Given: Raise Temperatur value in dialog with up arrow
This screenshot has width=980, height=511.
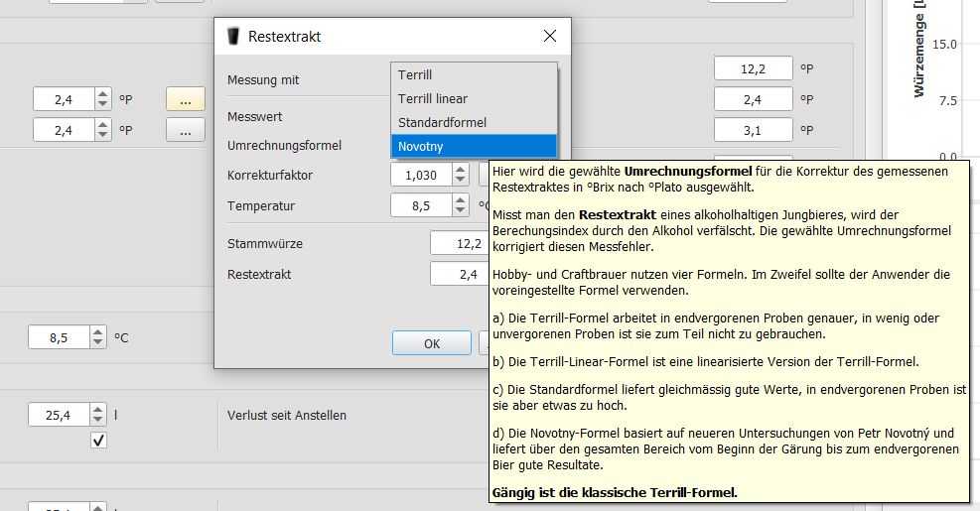Looking at the screenshot, I should [460, 200].
